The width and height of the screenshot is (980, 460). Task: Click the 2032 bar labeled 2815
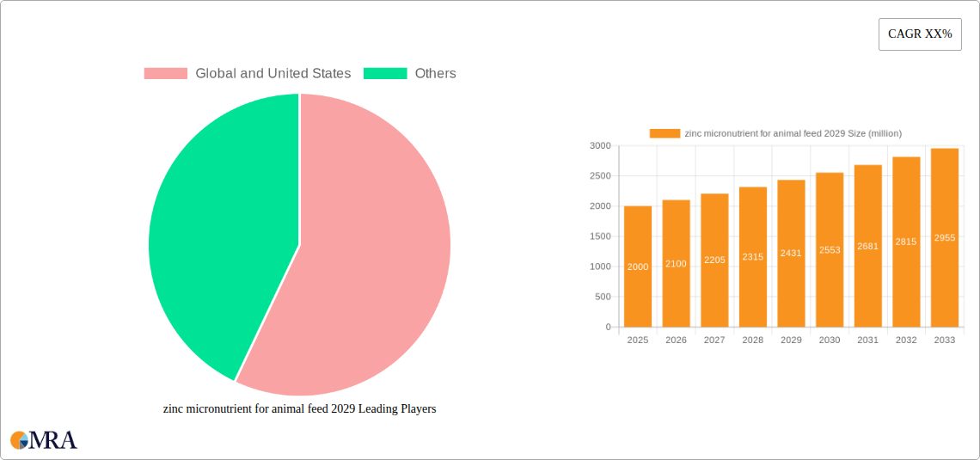pyautogui.click(x=906, y=242)
